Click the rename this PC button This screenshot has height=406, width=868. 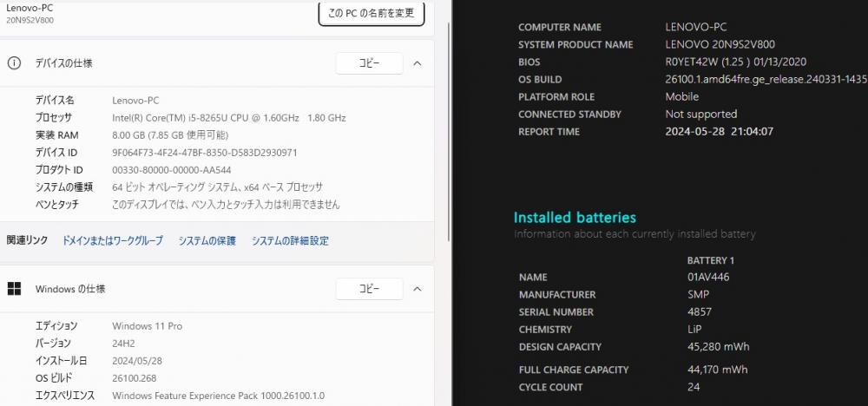click(372, 13)
